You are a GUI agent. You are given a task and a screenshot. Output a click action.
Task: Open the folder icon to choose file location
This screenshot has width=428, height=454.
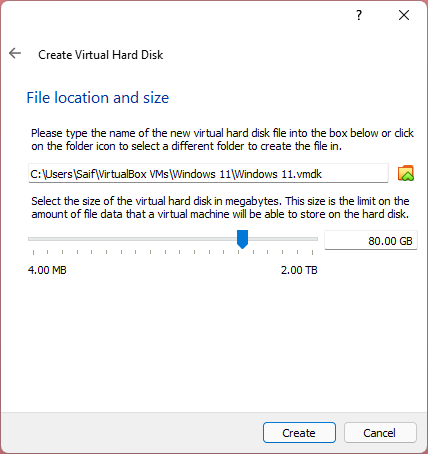tap(406, 173)
